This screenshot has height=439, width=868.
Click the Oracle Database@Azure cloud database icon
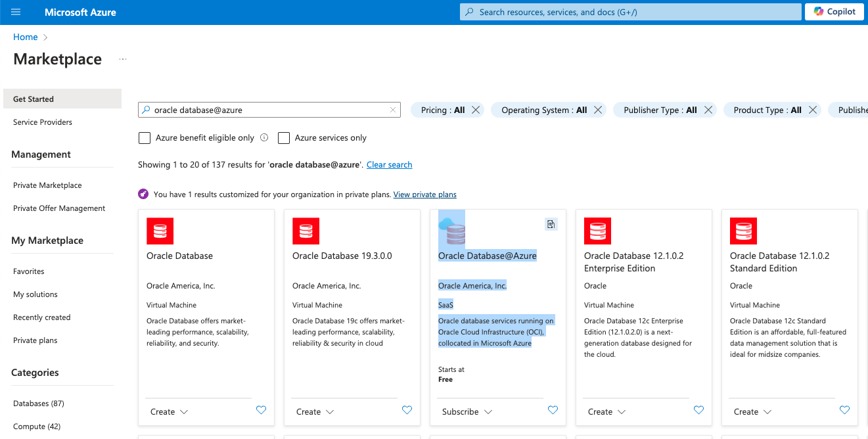click(x=451, y=231)
